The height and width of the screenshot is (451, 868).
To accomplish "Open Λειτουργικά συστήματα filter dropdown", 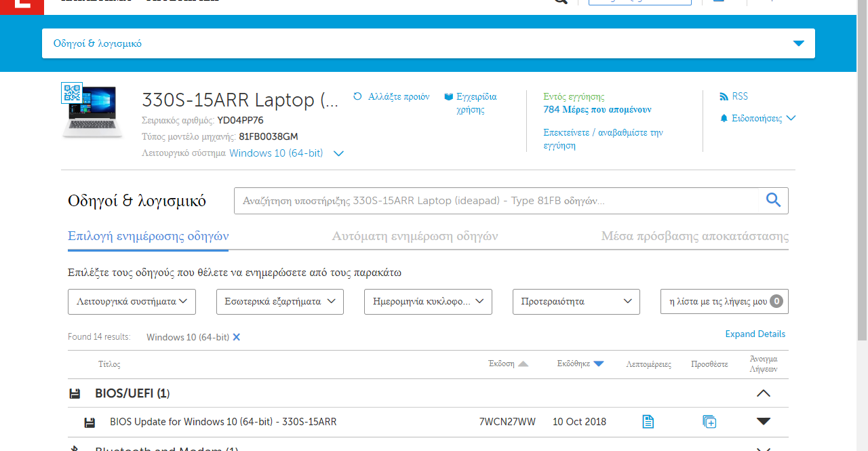I will 132,302.
